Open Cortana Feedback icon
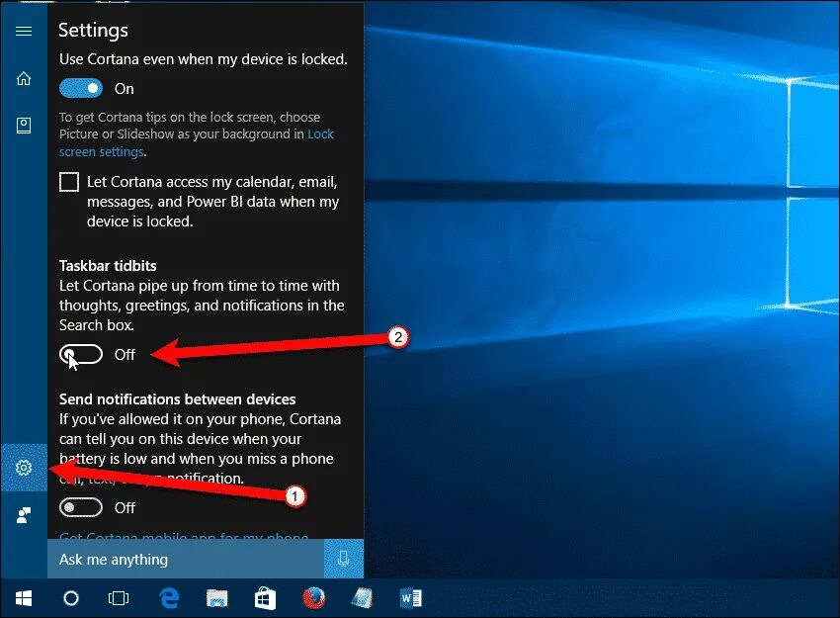 point(24,515)
